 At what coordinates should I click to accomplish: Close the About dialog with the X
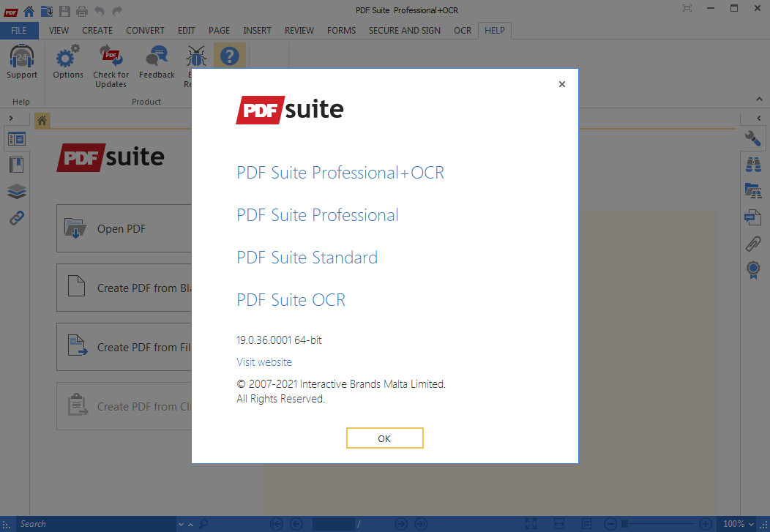click(562, 84)
